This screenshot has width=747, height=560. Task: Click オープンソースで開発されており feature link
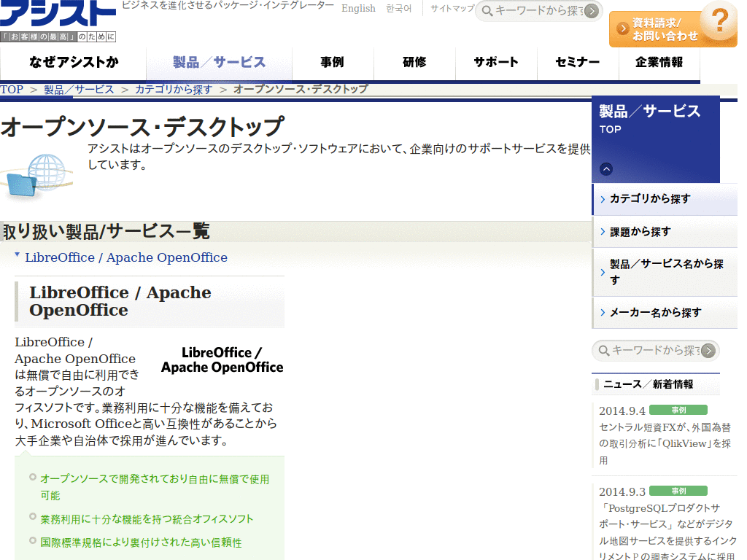[155, 487]
